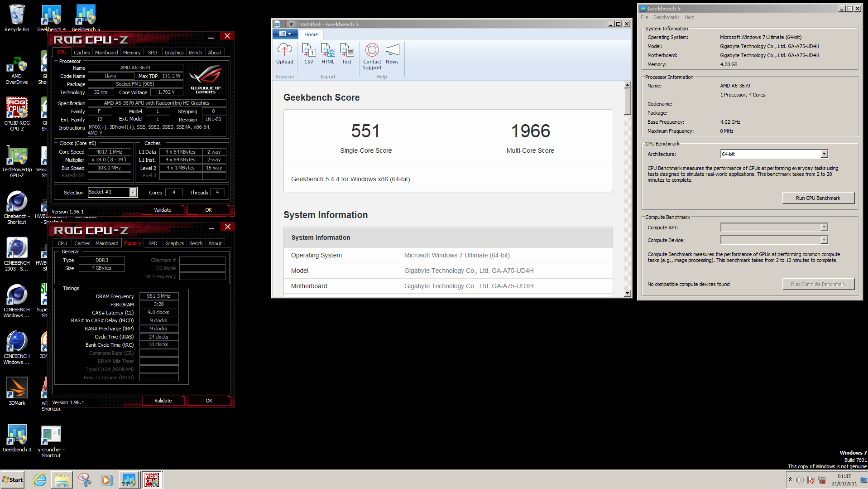Open Bench tab in upper CPU-Z window

pyautogui.click(x=196, y=53)
